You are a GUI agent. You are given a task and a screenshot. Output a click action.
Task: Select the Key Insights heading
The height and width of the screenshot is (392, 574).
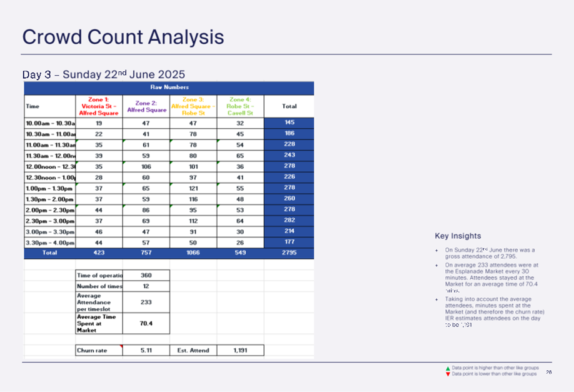point(458,236)
